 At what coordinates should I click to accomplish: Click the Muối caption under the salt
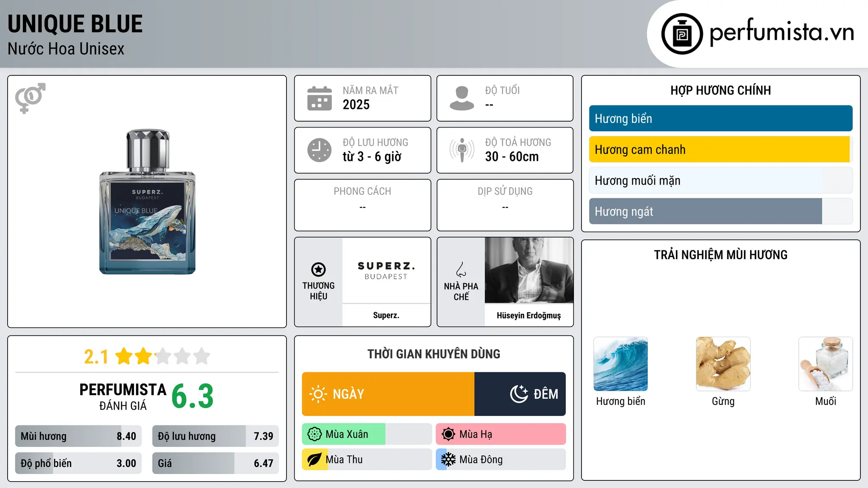826,401
